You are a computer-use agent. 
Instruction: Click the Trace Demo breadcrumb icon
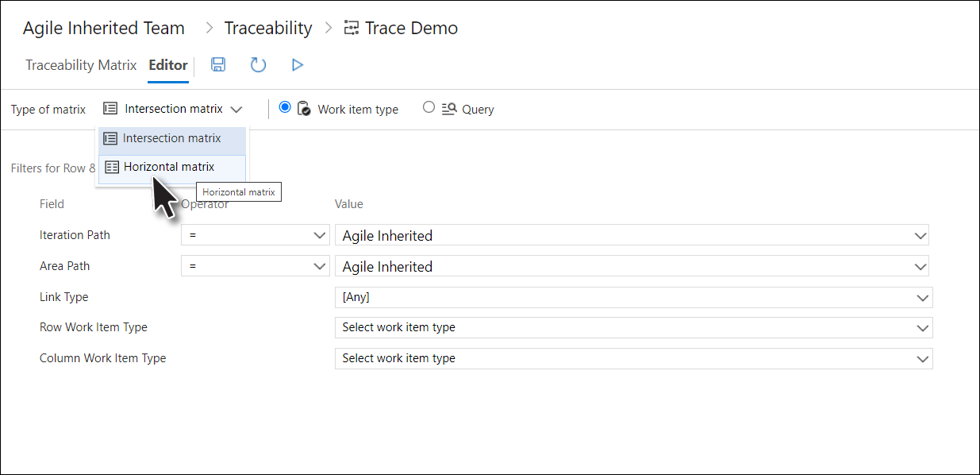click(351, 27)
